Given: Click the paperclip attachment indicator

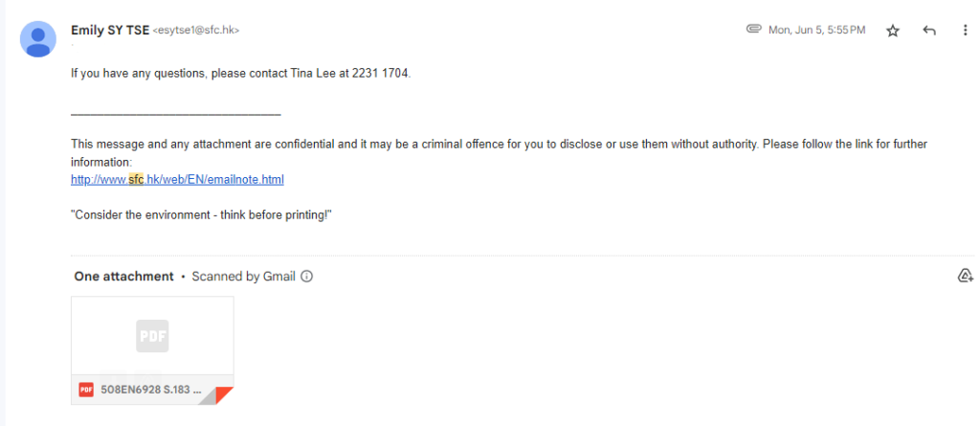Looking at the screenshot, I should coord(753,30).
